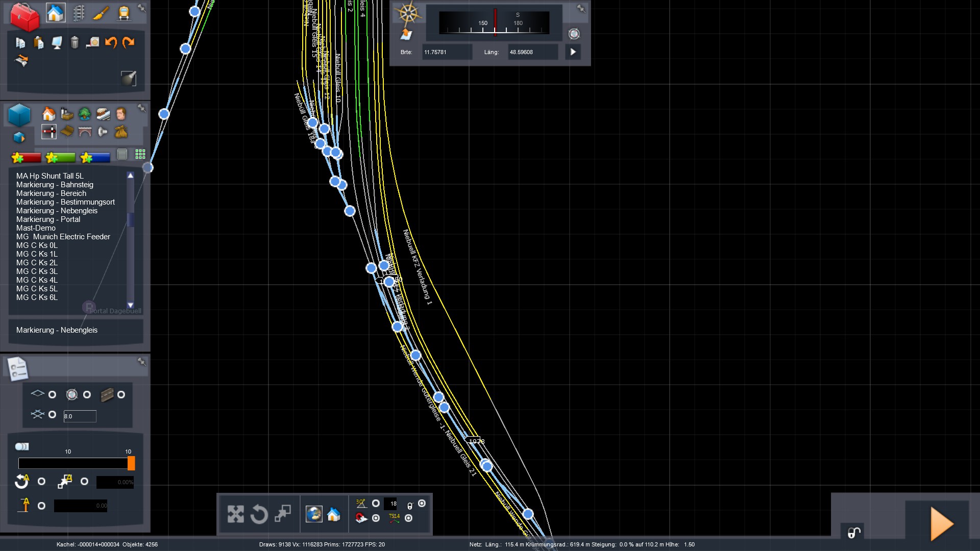Choose the bridge arch category icon

point(85,132)
